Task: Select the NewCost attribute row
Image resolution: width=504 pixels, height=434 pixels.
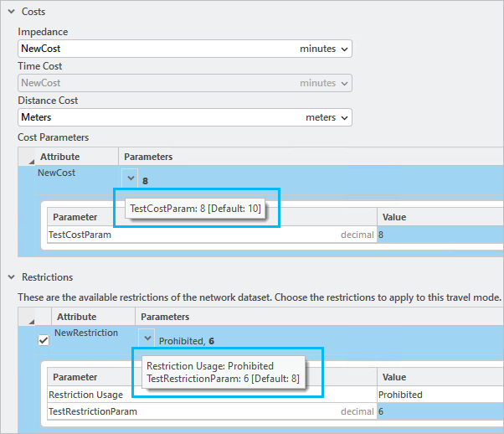Action: click(57, 173)
